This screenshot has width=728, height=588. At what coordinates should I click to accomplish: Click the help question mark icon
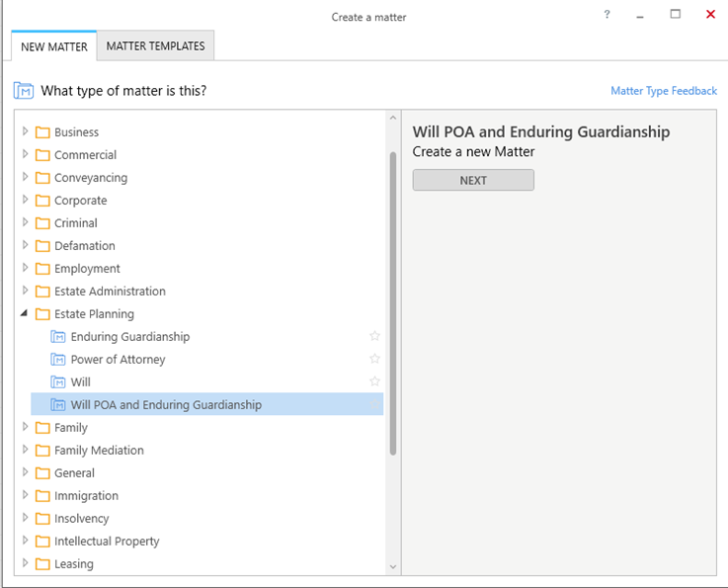tap(607, 15)
